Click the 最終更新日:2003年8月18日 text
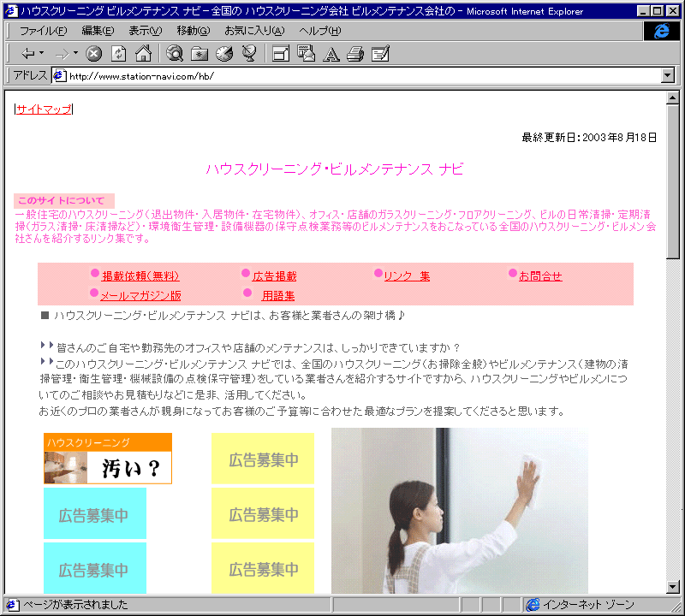The height and width of the screenshot is (616, 685). point(589,138)
